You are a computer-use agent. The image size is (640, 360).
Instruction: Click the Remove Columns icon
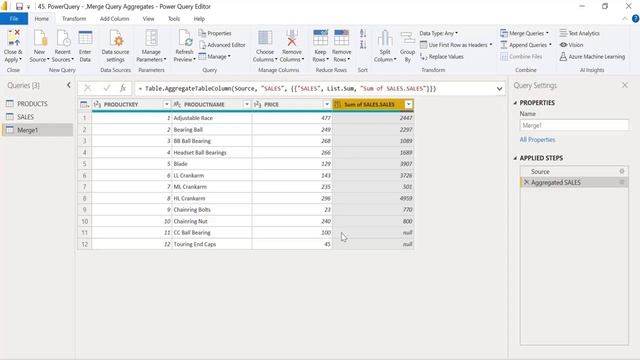[291, 38]
